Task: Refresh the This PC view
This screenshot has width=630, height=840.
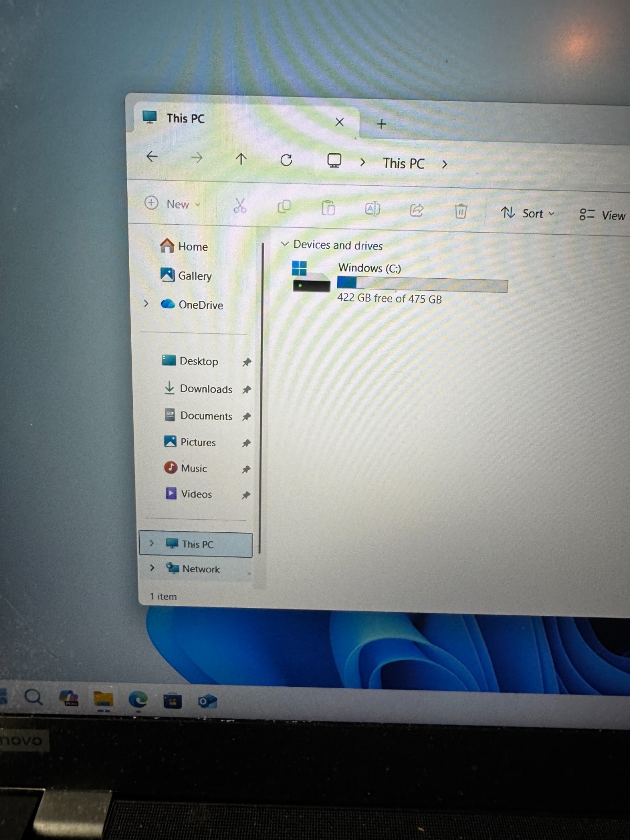Action: click(286, 160)
